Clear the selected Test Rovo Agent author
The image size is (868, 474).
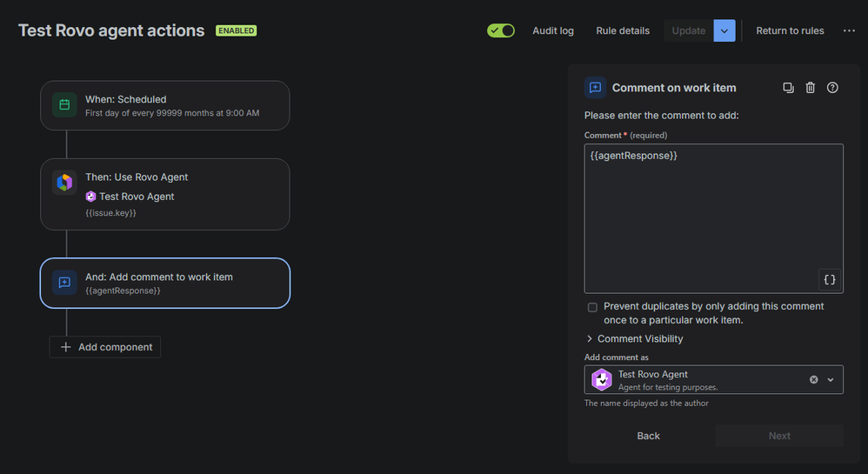(814, 379)
